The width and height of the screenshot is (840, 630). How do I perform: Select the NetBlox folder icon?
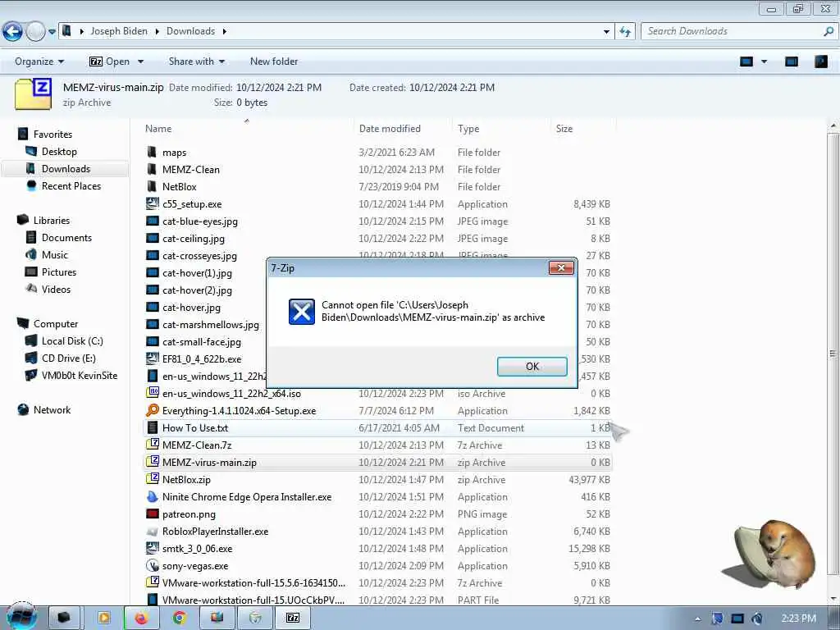(x=152, y=186)
